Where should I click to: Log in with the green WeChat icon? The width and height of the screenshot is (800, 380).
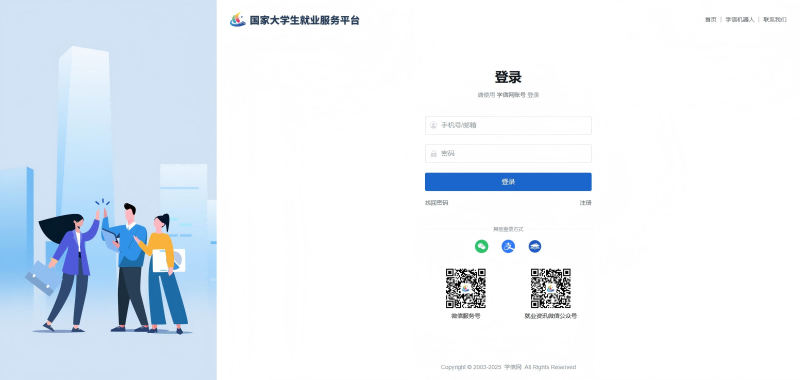pyautogui.click(x=481, y=246)
